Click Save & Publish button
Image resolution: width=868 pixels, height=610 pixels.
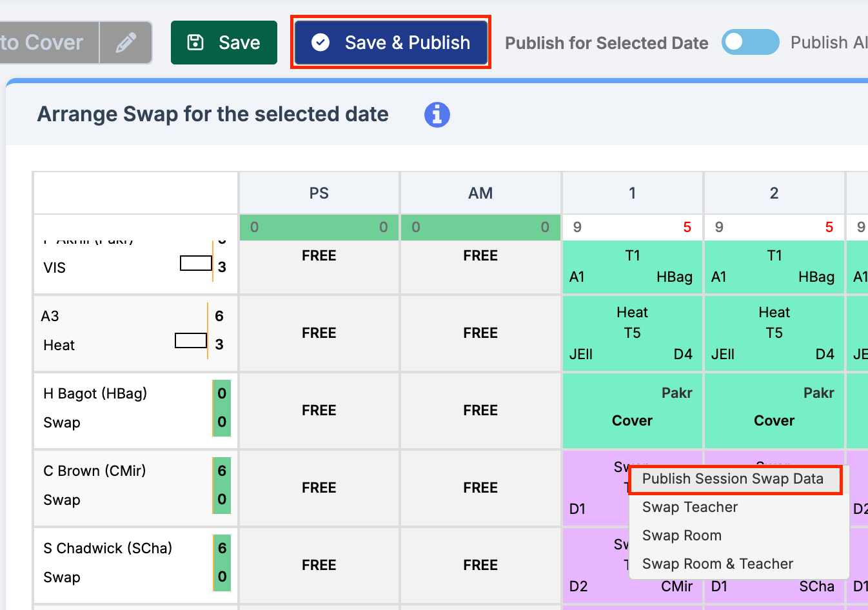pos(391,43)
